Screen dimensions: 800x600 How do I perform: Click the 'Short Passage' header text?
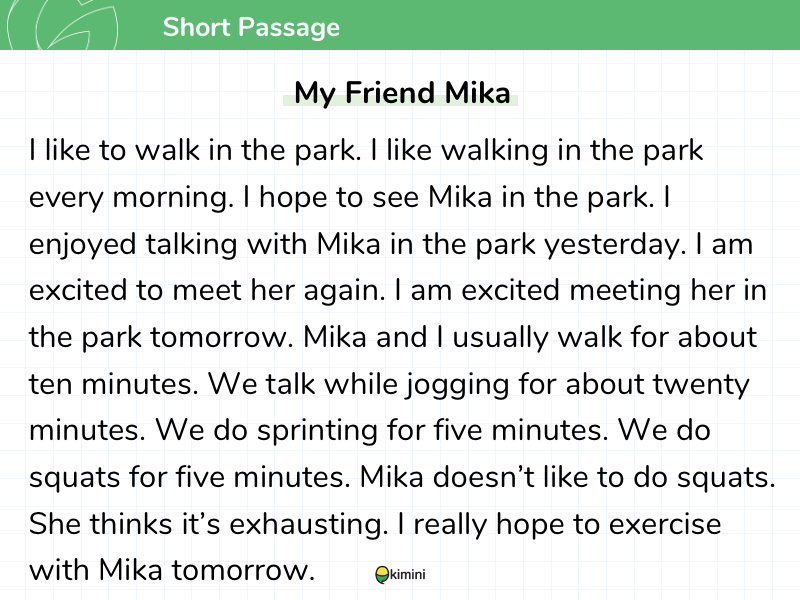(x=251, y=27)
